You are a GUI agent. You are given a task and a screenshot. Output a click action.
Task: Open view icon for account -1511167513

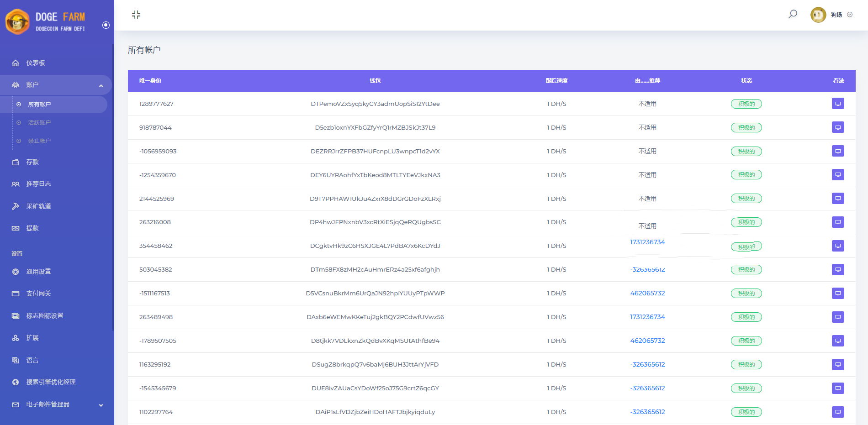click(x=838, y=294)
